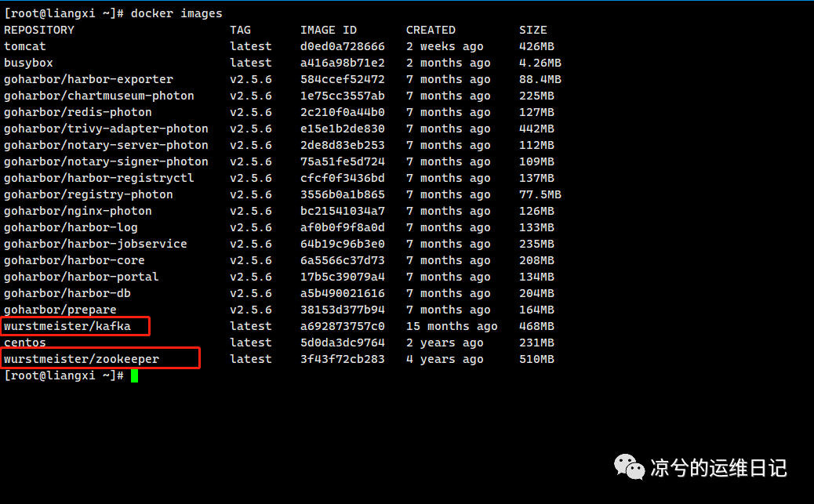Click image ID 584ccef52472
Screen dimensions: 814x504
343,79
